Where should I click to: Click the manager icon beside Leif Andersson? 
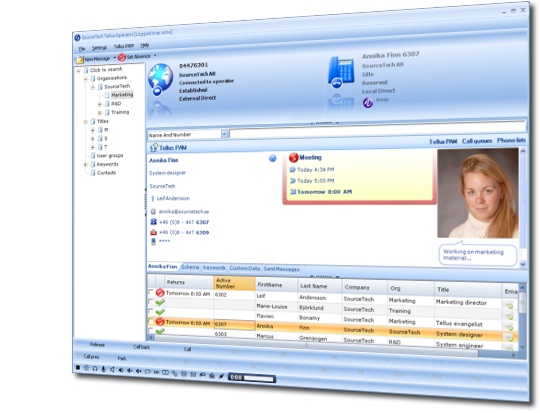pos(153,198)
